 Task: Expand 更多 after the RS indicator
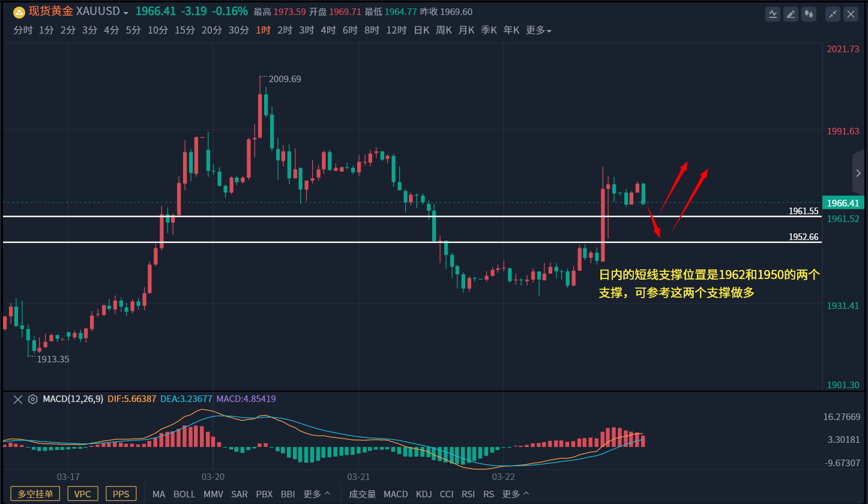pyautogui.click(x=516, y=494)
